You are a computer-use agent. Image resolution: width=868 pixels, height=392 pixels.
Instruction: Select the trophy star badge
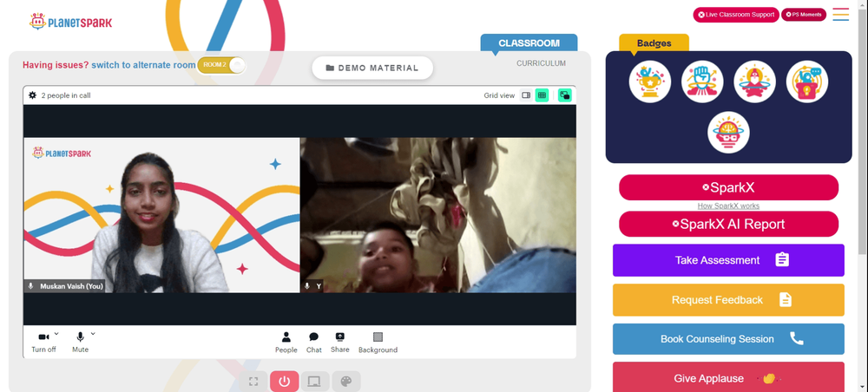point(650,82)
